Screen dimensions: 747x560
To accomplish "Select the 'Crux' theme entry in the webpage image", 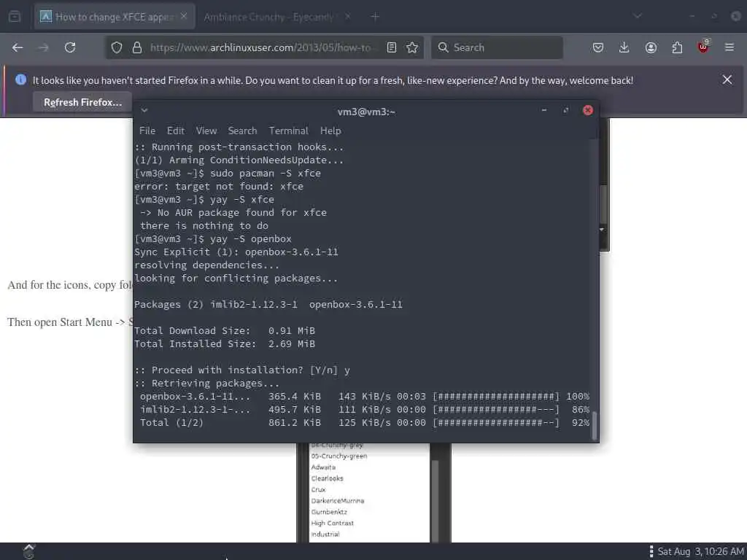I will click(x=318, y=489).
